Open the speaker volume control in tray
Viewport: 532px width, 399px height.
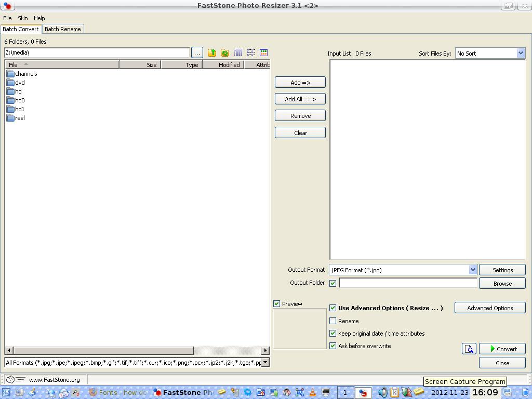pyautogui.click(x=383, y=393)
